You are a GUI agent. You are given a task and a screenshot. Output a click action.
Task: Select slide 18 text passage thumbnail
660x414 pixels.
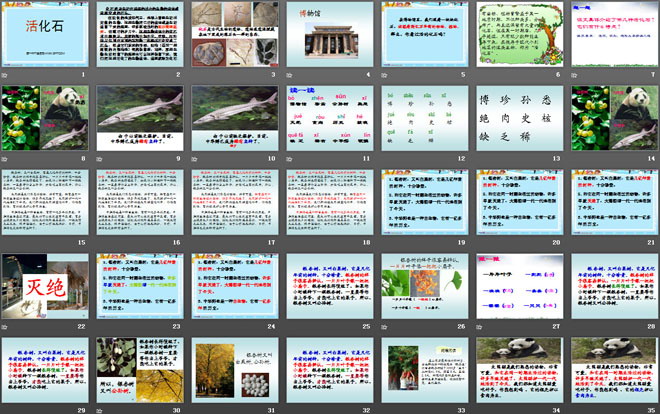tap(330, 202)
